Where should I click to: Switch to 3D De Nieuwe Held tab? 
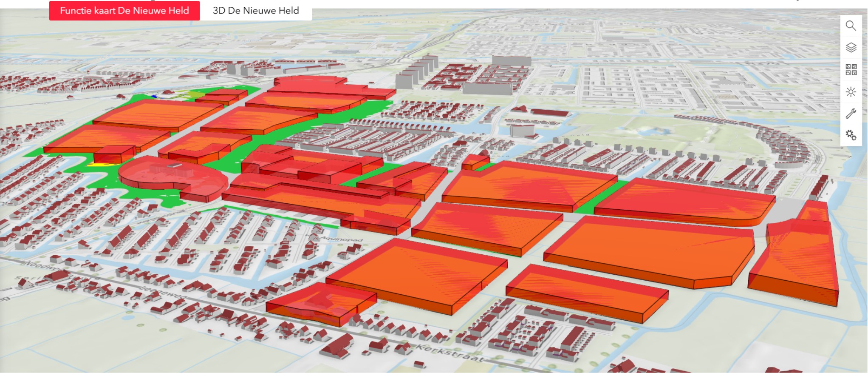(256, 11)
